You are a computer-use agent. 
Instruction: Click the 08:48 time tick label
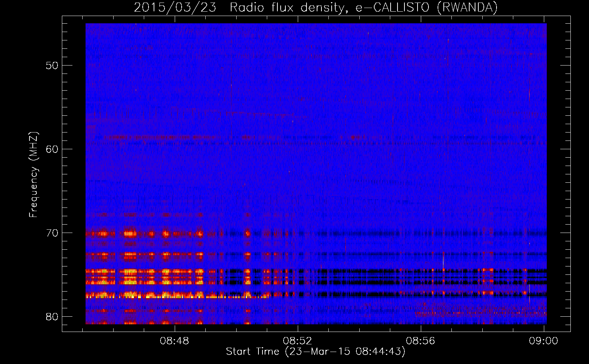coord(175,341)
